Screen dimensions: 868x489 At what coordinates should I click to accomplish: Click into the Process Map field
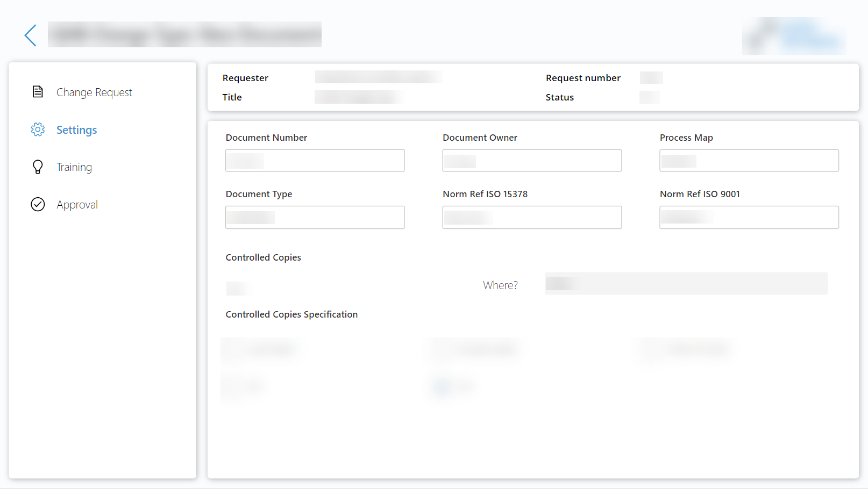(x=749, y=161)
